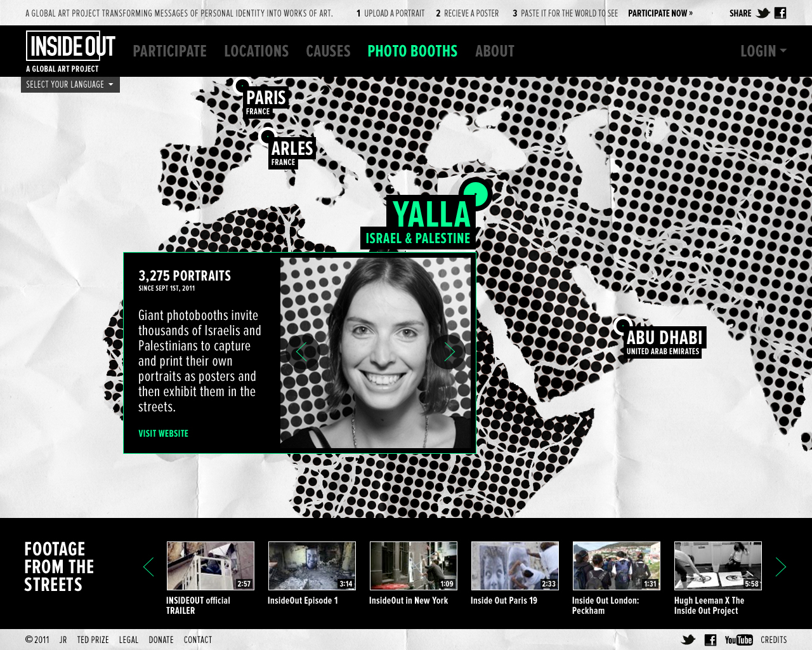Select the Paris France location label

tap(266, 102)
